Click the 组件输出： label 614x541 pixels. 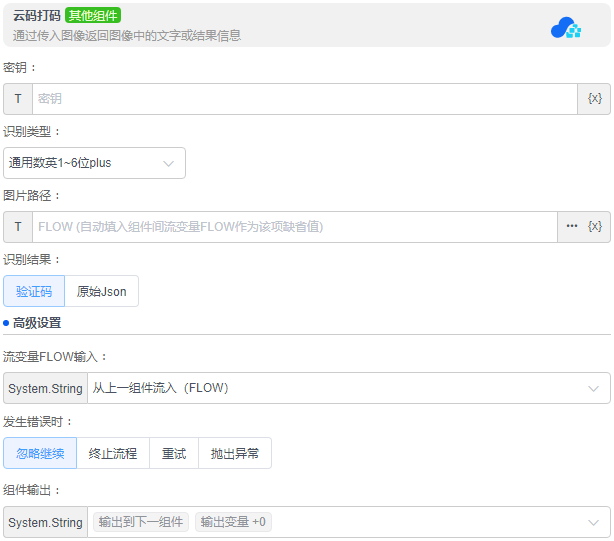point(32,489)
